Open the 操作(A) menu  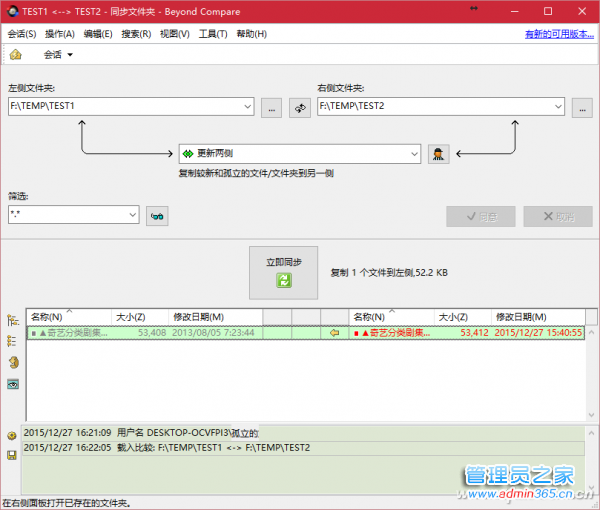pyautogui.click(x=60, y=34)
